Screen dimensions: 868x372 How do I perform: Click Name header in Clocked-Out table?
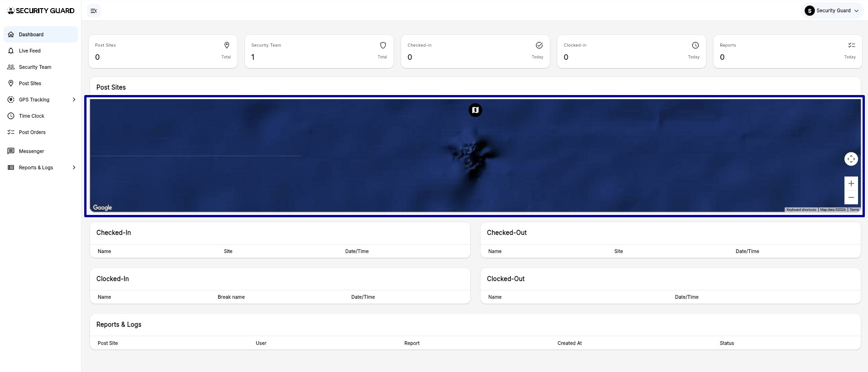pyautogui.click(x=495, y=297)
